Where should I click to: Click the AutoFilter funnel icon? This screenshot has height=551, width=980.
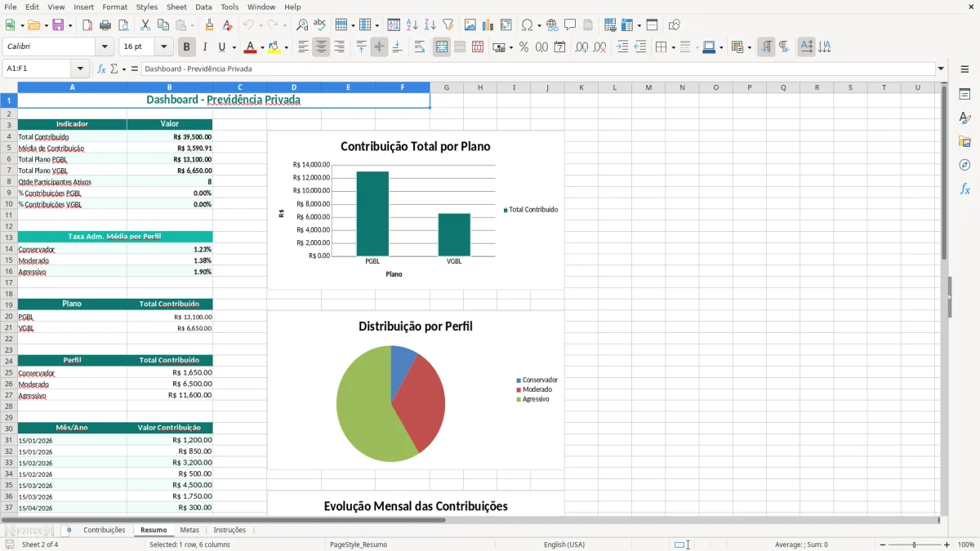click(x=448, y=25)
